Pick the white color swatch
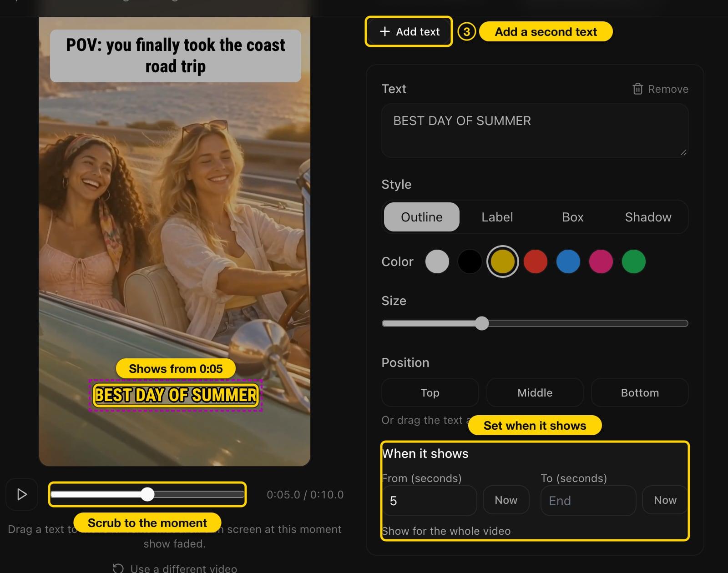This screenshot has height=573, width=728. pos(437,261)
